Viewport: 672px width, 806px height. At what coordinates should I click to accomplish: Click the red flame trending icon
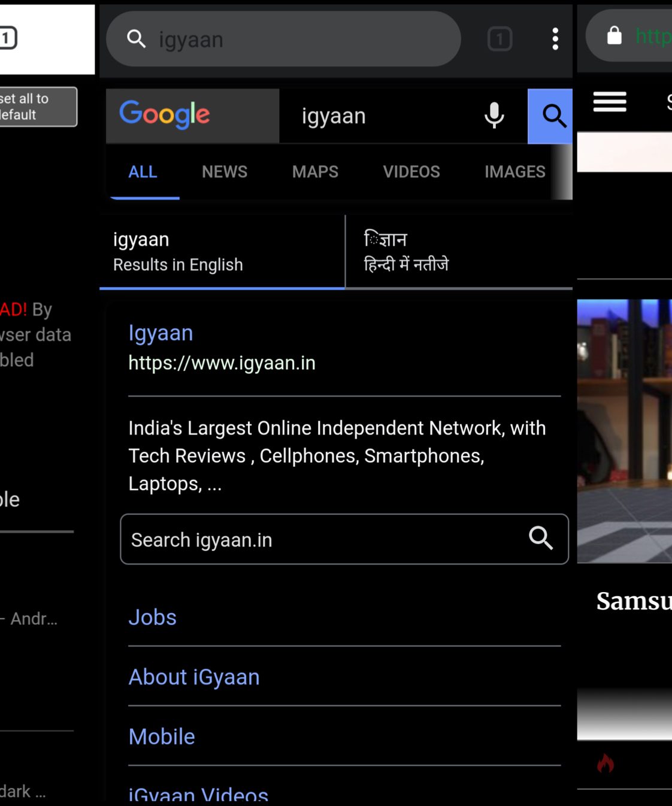click(x=606, y=763)
